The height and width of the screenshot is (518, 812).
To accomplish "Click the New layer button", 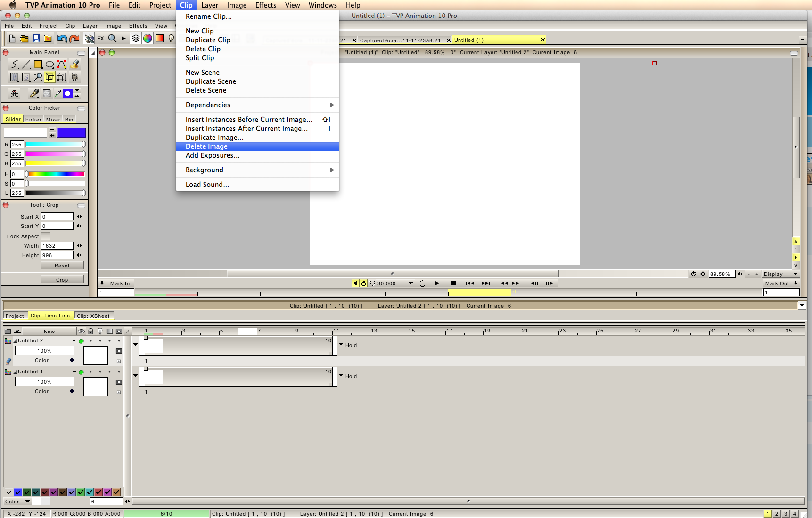I will click(x=49, y=332).
